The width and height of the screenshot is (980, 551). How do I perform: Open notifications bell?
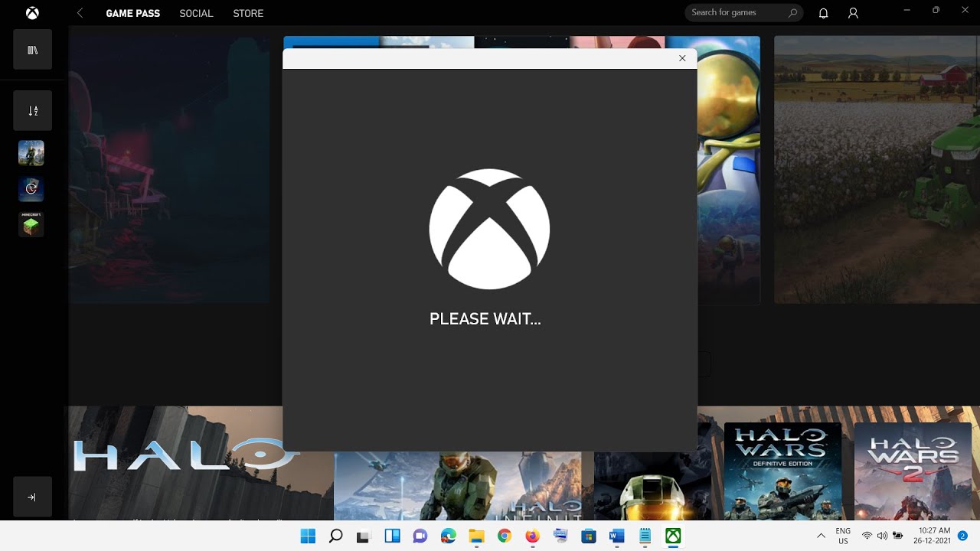click(x=824, y=13)
